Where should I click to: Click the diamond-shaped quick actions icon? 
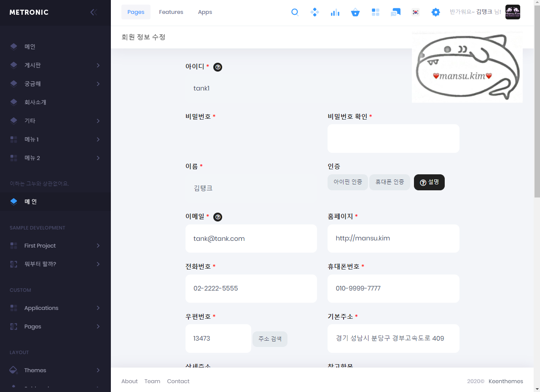coord(314,12)
